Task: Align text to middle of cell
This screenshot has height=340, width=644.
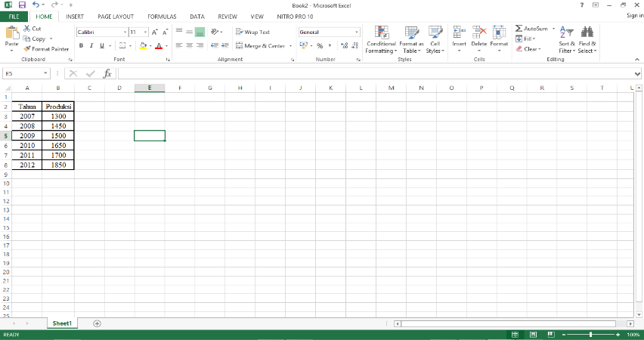Action: (189, 32)
